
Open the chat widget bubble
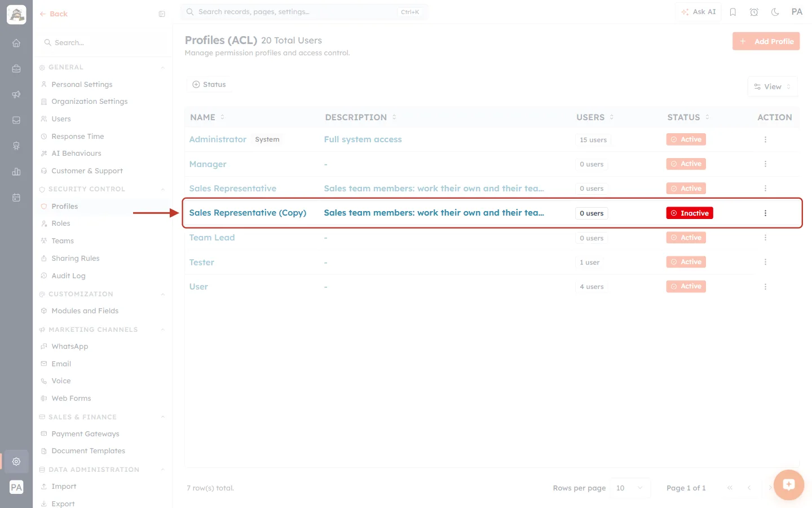coord(789,484)
